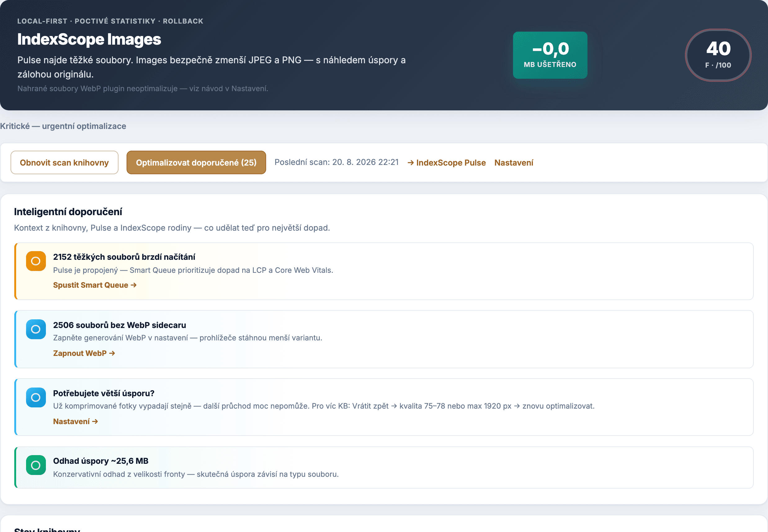Click the text Pulse je propojený — Smart Queue

pyautogui.click(x=193, y=270)
